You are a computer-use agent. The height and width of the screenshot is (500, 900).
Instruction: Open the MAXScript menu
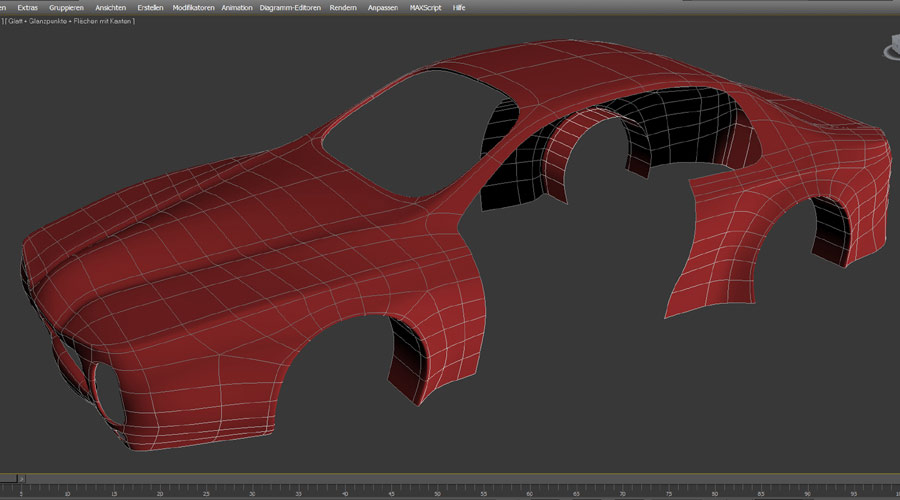(x=426, y=7)
